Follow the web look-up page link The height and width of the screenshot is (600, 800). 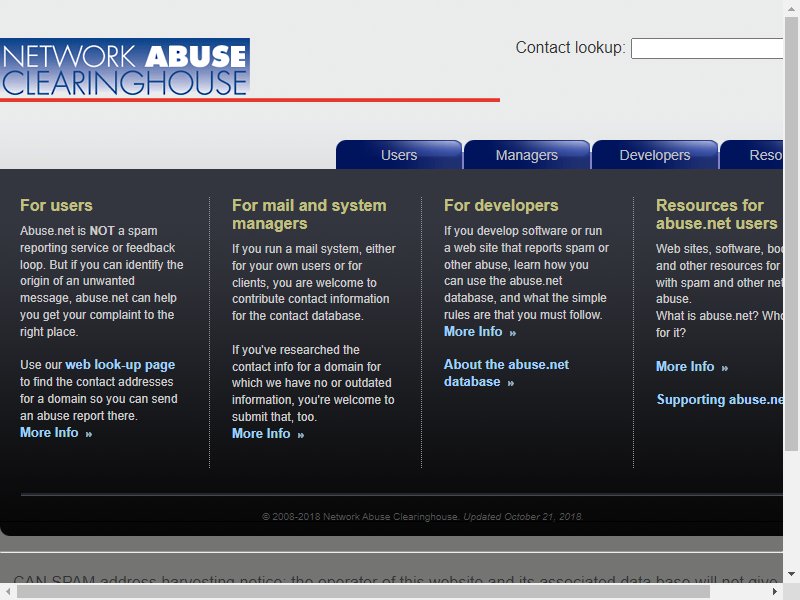[120, 365]
